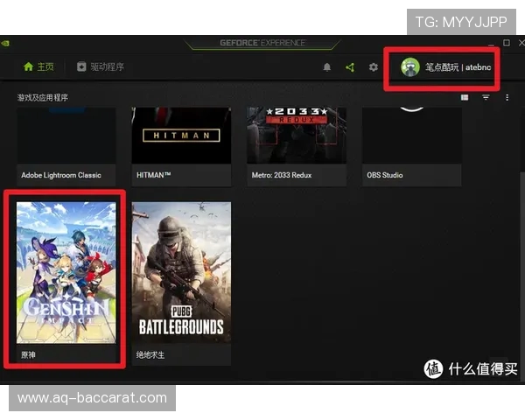
Task: Click the user avatar picture
Action: tap(410, 67)
